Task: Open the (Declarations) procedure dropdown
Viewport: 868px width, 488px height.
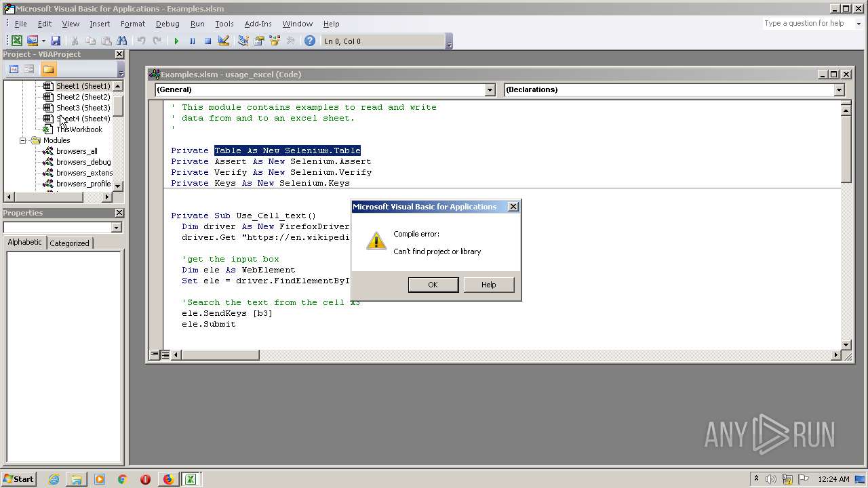Action: [x=839, y=89]
